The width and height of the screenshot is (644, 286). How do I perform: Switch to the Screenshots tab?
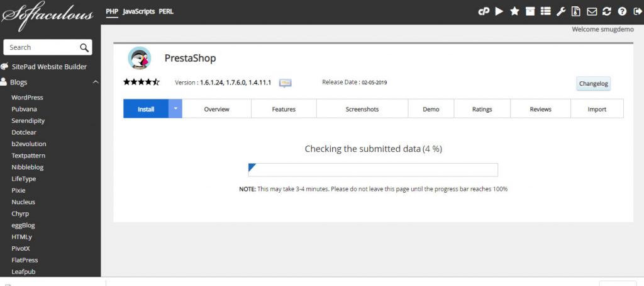tap(362, 109)
